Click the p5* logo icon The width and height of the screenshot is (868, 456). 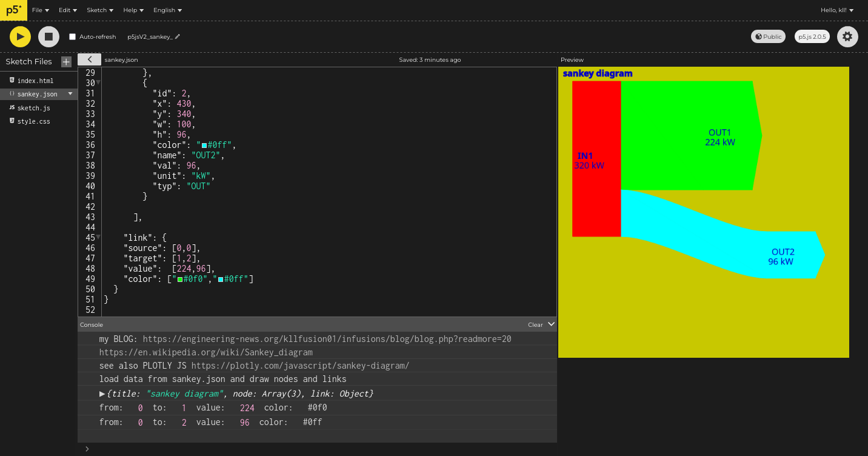coord(13,10)
